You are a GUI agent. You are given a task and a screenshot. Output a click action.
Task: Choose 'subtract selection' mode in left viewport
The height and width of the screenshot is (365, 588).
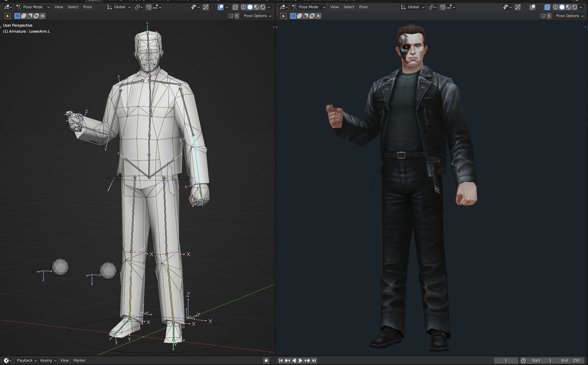pyautogui.click(x=30, y=16)
